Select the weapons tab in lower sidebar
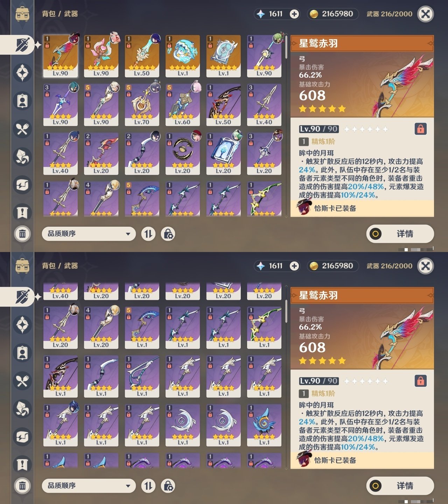 coord(22,297)
